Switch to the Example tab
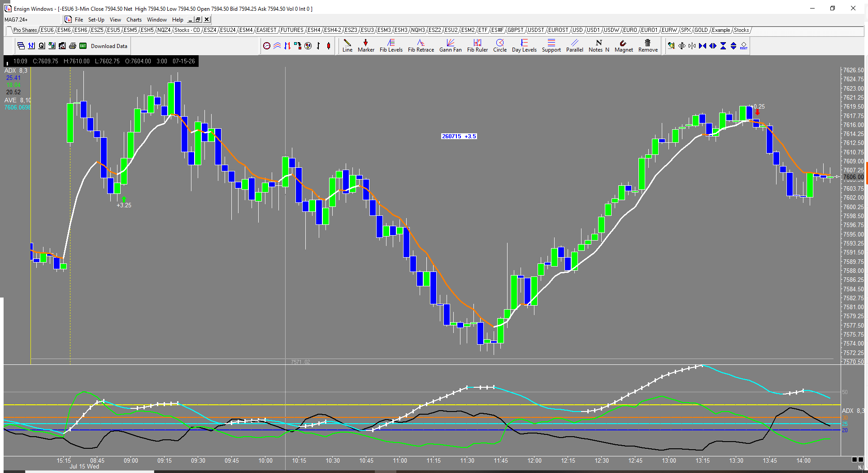 tap(721, 30)
